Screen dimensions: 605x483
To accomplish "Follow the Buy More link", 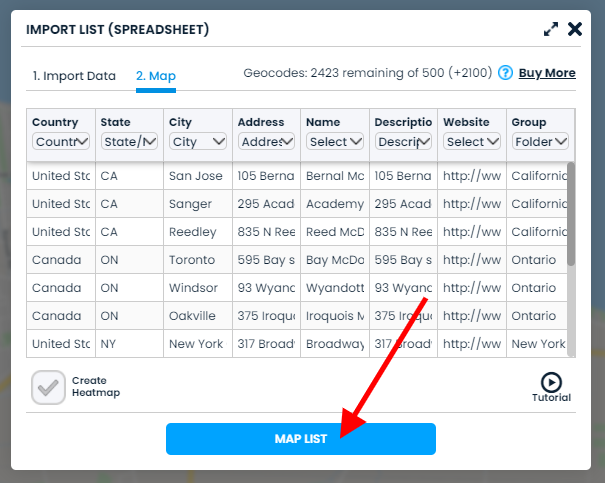I will click(x=547, y=73).
